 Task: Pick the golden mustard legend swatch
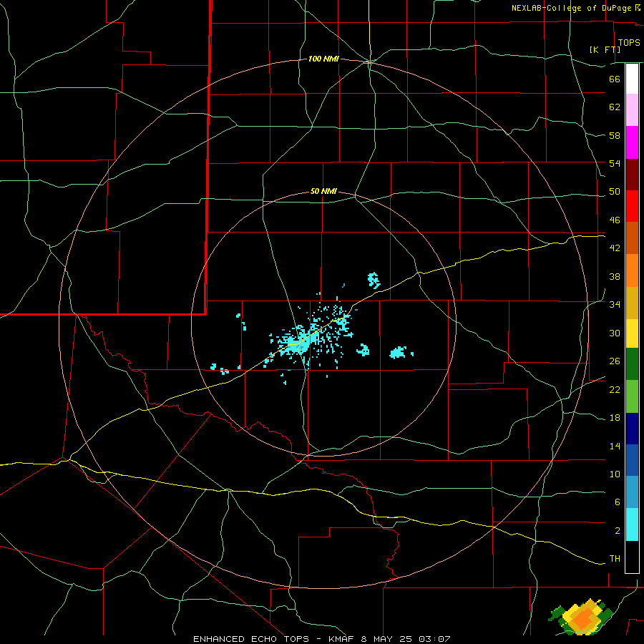coord(632,303)
